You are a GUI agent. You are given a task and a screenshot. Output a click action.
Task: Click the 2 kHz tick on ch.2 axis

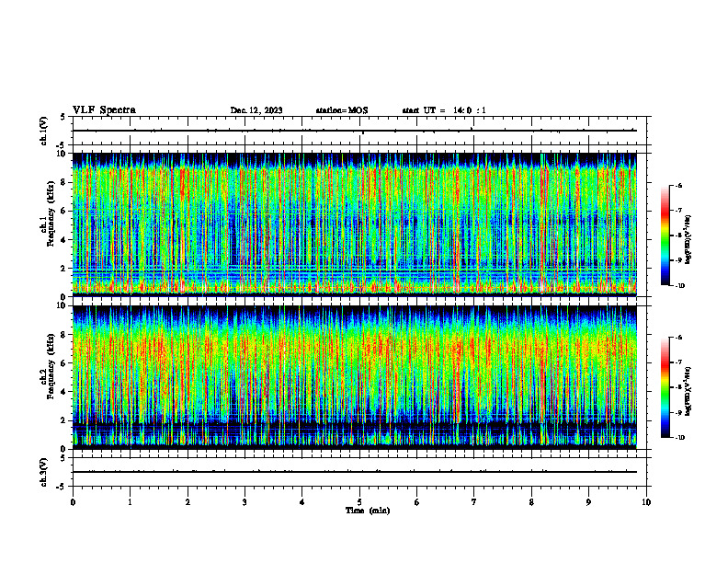pyautogui.click(x=63, y=420)
